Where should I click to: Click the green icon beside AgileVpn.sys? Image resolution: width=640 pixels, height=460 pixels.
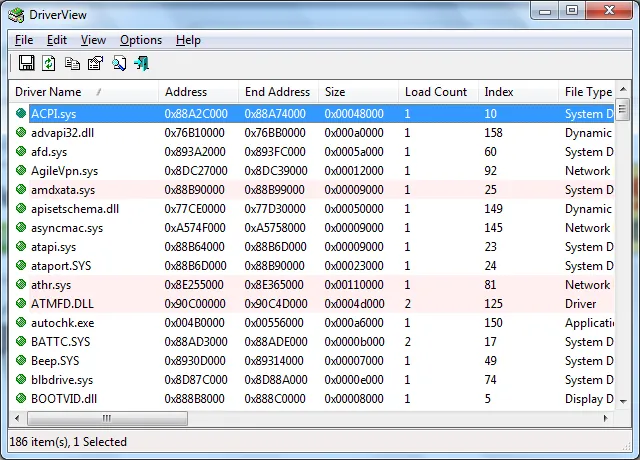click(21, 170)
